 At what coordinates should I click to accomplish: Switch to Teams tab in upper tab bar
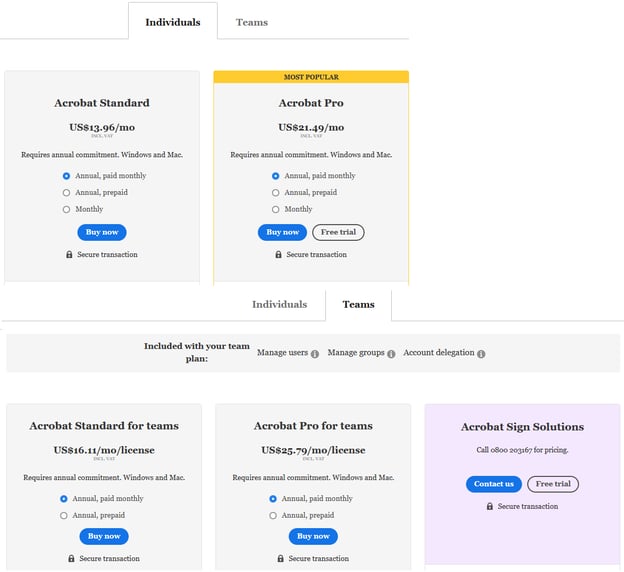click(x=252, y=22)
